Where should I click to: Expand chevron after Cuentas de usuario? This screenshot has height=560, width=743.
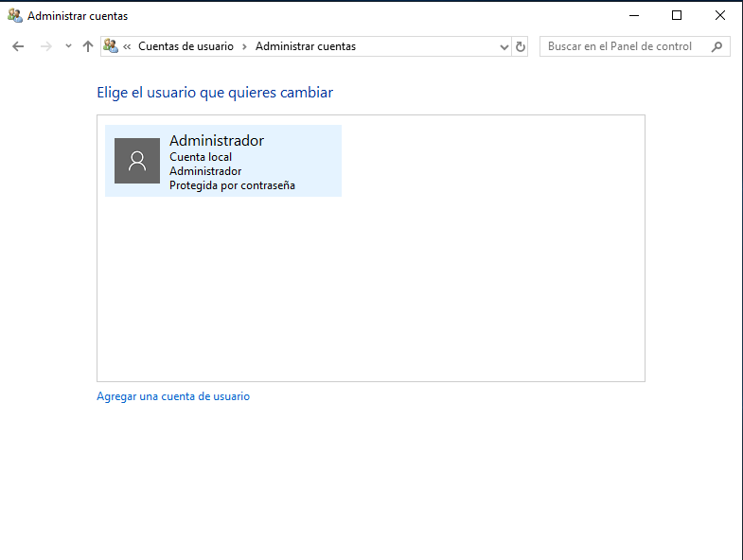coord(244,46)
